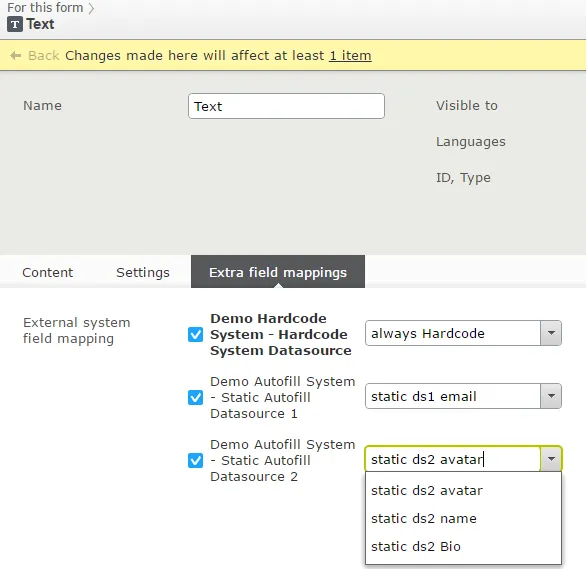Click the breadcrumb chevron after For this form
Viewport: 587px width, 569px height.
coord(91,8)
